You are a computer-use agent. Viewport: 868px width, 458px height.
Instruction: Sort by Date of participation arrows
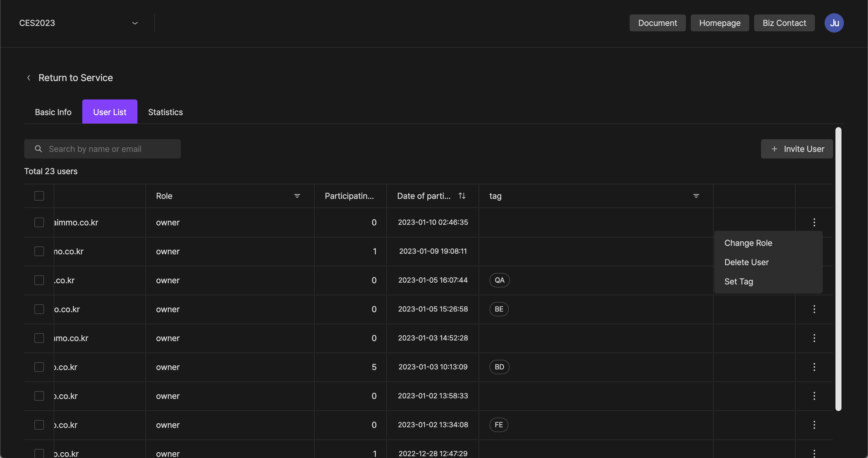click(462, 196)
